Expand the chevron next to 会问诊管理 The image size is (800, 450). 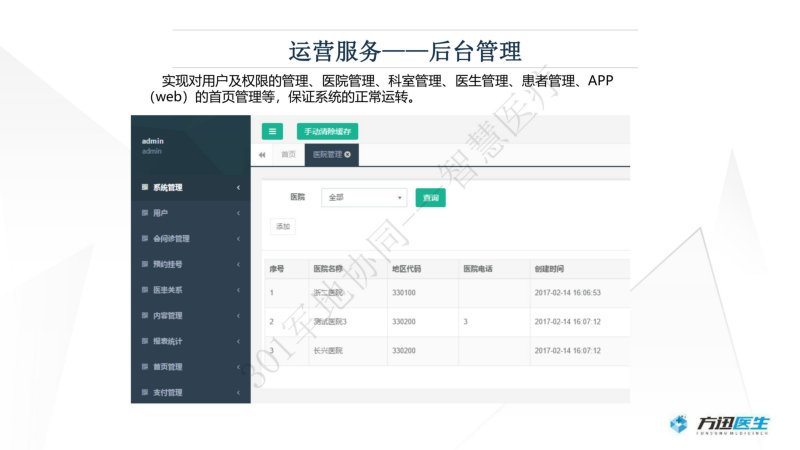tap(238, 238)
